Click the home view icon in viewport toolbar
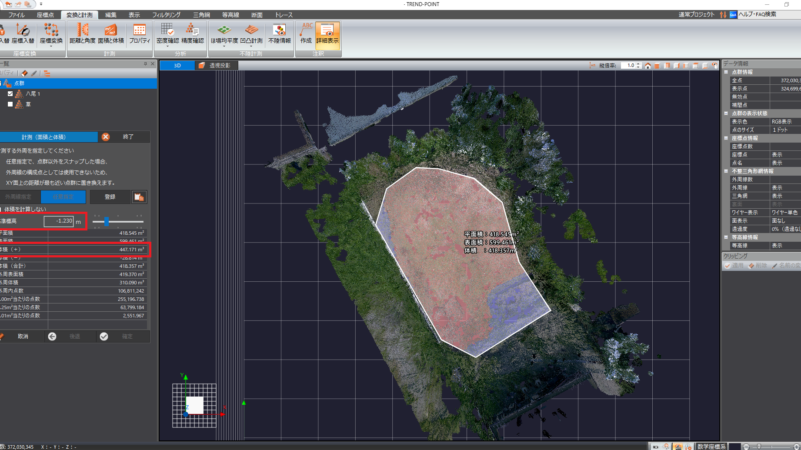 coord(648,65)
